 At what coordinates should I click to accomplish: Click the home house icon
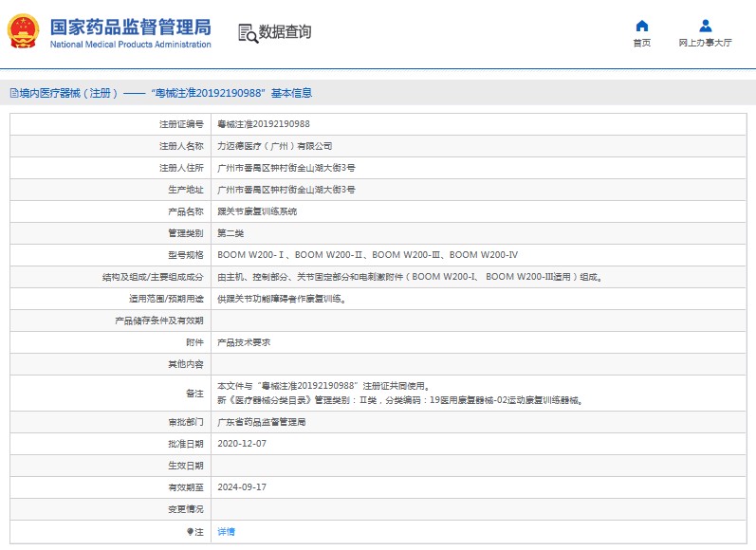tap(642, 26)
